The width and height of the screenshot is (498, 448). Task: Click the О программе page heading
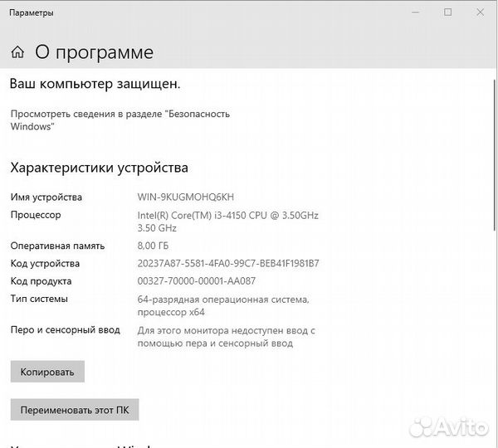click(94, 52)
